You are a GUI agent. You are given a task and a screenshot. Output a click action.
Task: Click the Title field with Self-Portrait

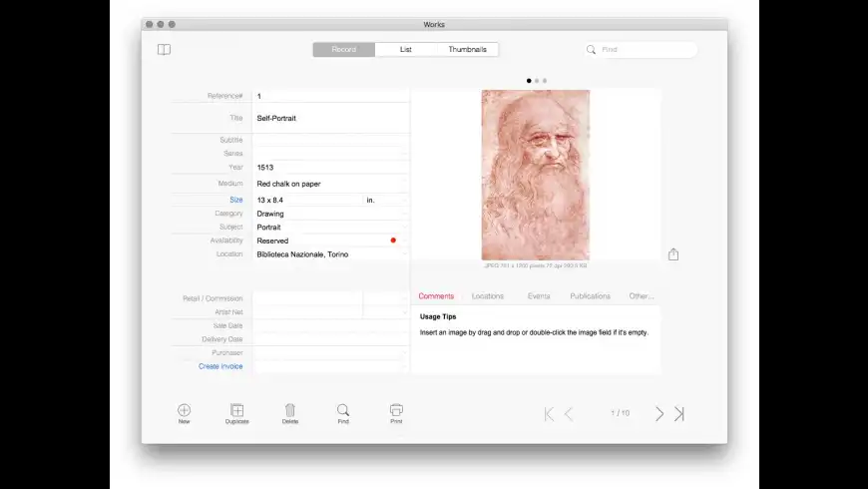click(x=330, y=118)
